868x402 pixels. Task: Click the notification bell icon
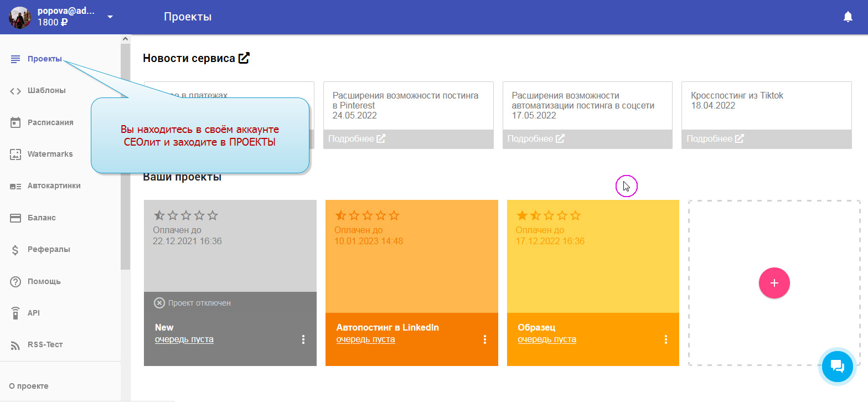click(x=848, y=17)
